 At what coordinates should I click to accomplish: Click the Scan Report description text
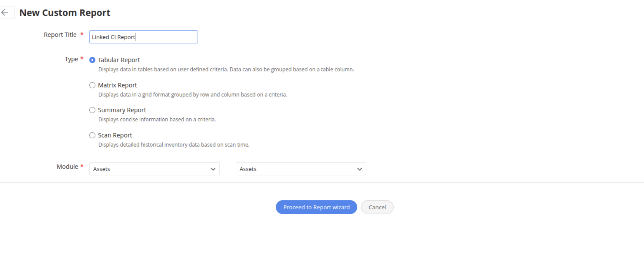[174, 145]
